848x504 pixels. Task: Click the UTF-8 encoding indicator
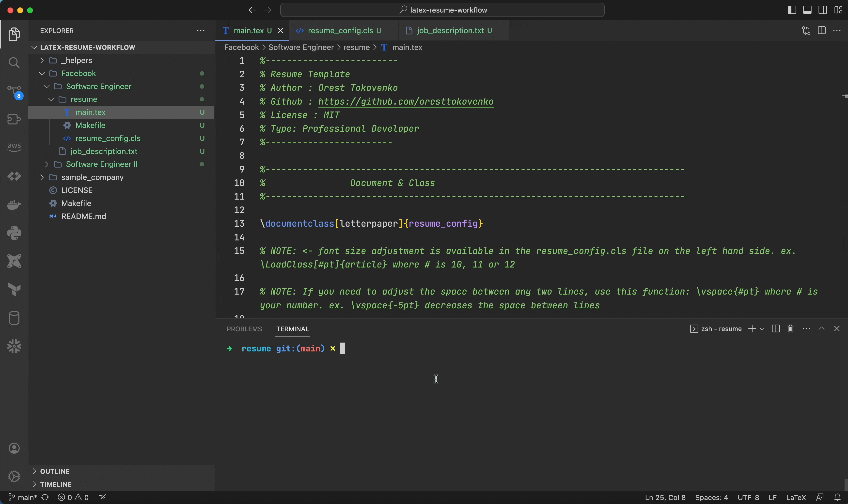pyautogui.click(x=748, y=497)
